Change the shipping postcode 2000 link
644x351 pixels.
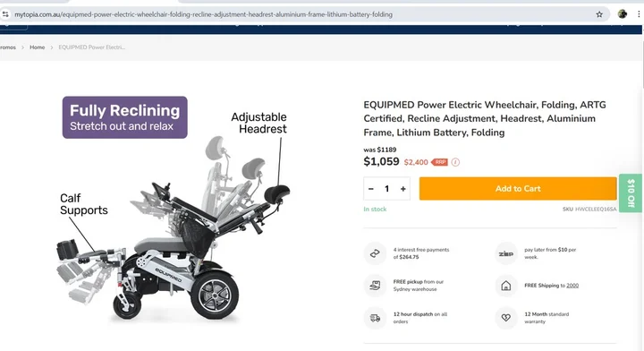(x=572, y=286)
